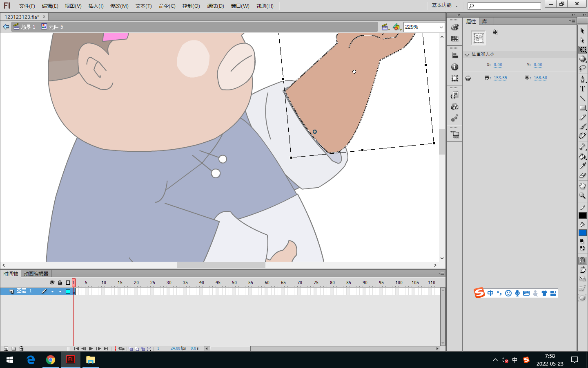Delete the selected layer with trash icon
The width and height of the screenshot is (588, 368).
(x=22, y=349)
